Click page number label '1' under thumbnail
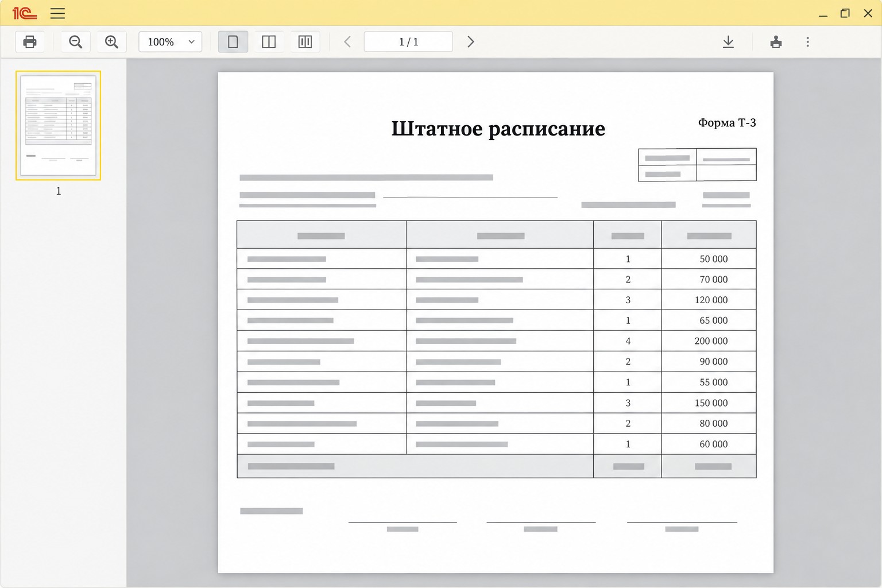The image size is (882, 588). tap(58, 191)
